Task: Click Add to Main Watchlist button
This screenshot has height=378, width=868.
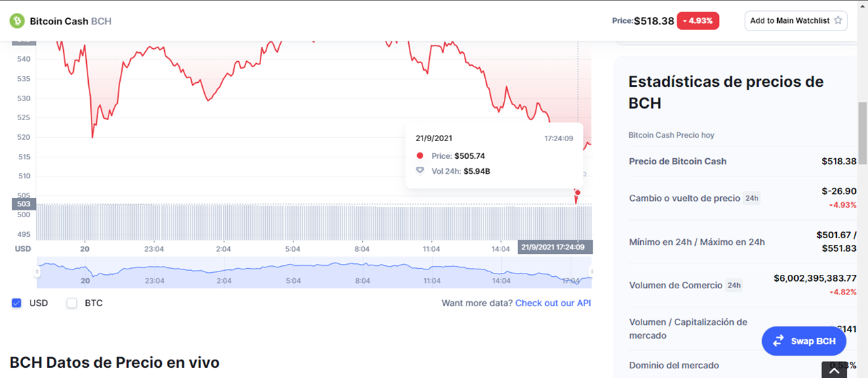Action: tap(795, 20)
